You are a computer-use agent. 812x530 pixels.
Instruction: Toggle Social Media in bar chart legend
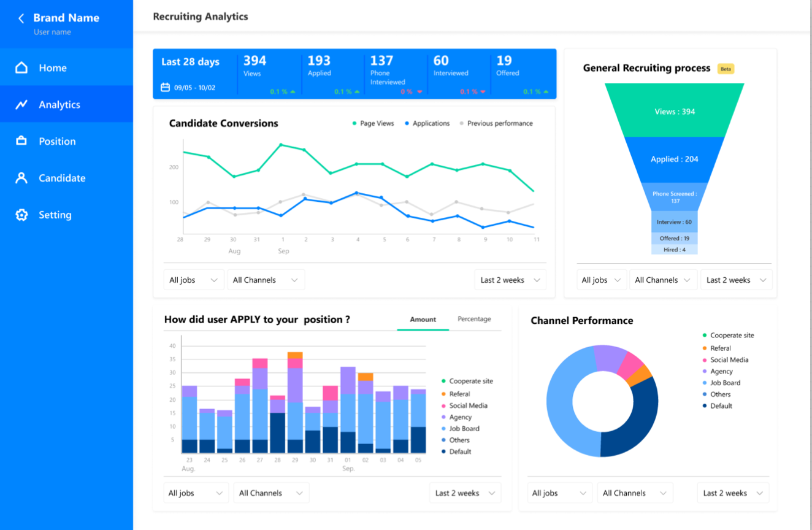pos(464,405)
